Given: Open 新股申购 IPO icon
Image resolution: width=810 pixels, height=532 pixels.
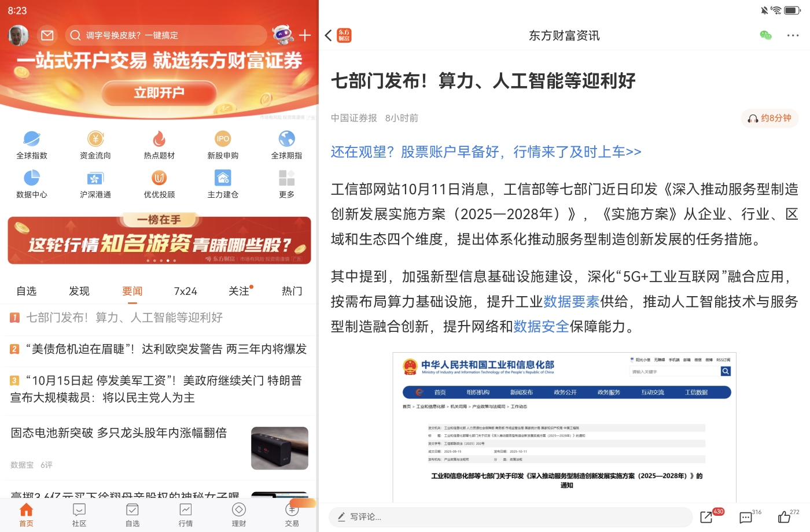Looking at the screenshot, I should click(223, 139).
